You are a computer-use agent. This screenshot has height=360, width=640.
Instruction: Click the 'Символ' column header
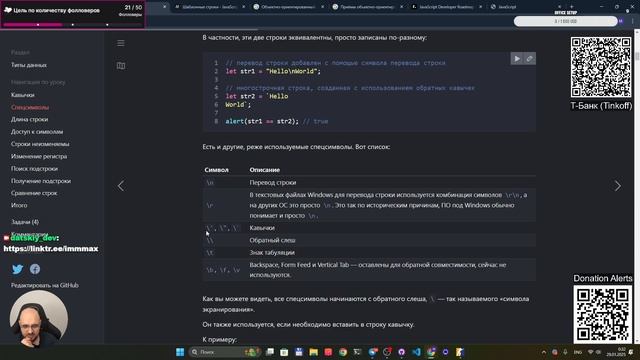(216, 170)
